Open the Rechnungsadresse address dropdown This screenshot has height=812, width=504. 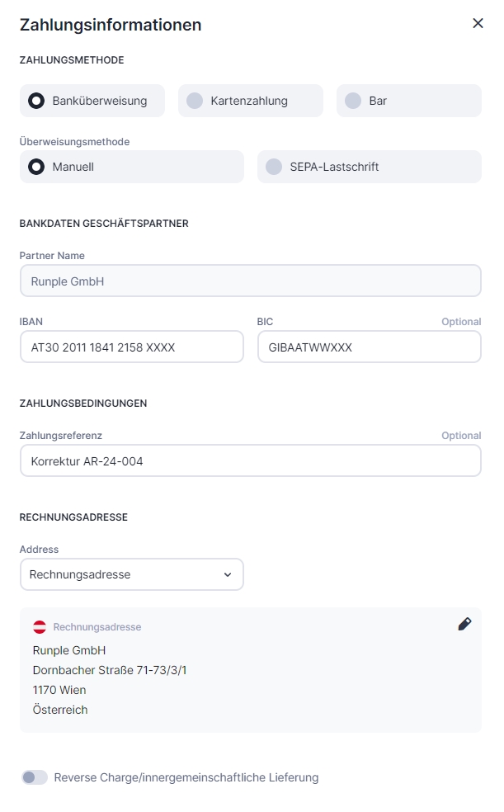click(x=131, y=574)
